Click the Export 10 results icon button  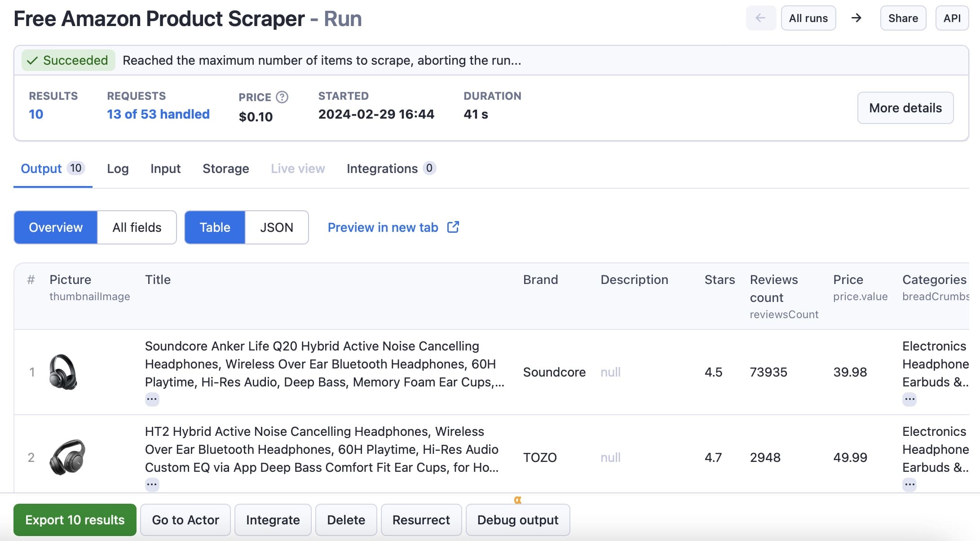(75, 519)
